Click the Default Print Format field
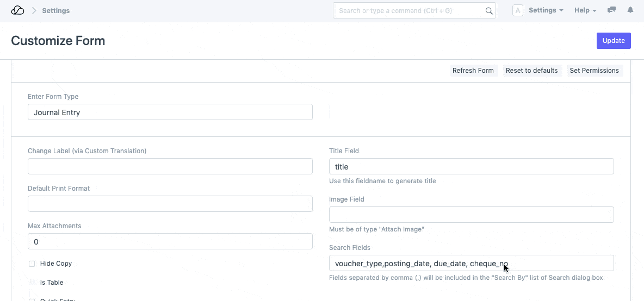 point(170,204)
